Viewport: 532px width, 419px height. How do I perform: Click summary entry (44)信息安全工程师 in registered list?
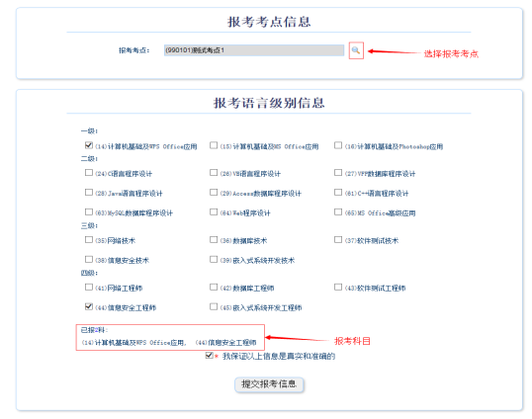pos(226,342)
